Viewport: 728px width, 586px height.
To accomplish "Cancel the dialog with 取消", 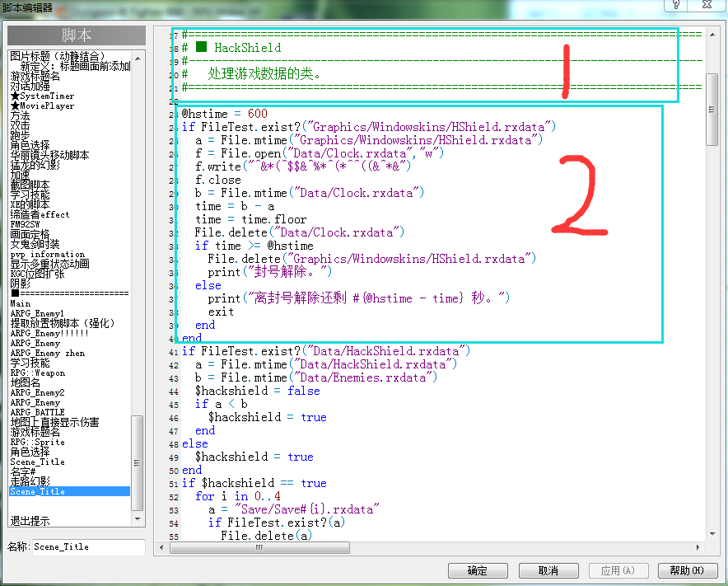I will tap(548, 570).
